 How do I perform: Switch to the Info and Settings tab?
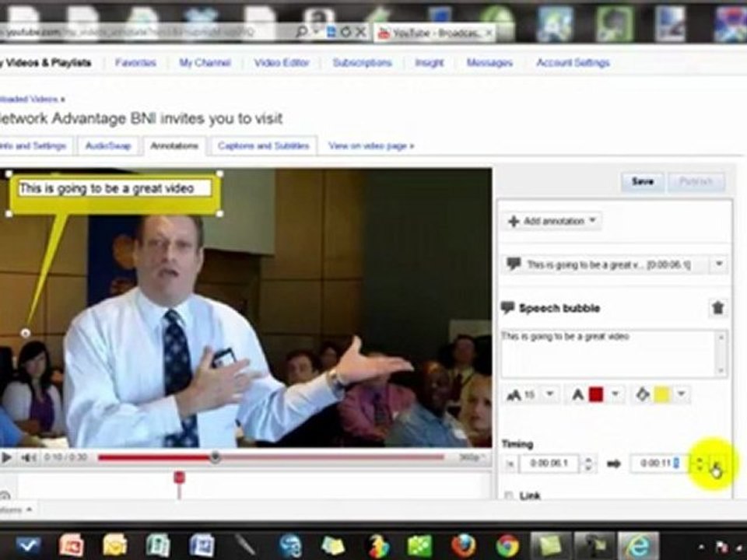click(x=34, y=145)
